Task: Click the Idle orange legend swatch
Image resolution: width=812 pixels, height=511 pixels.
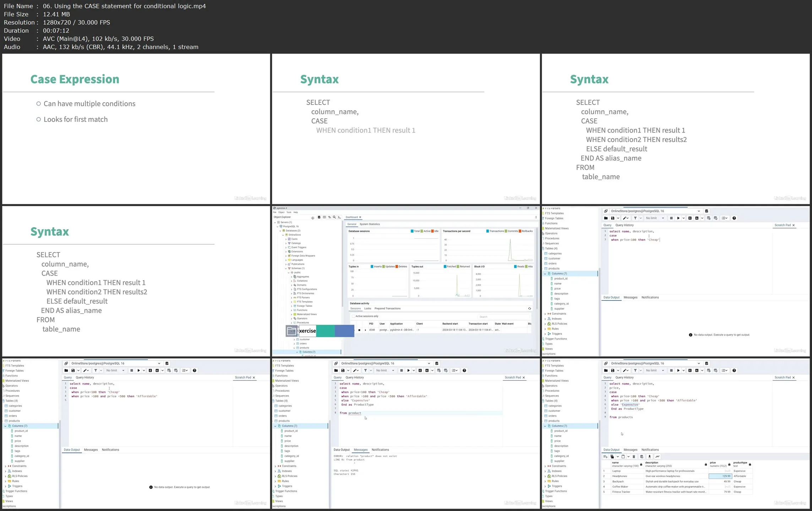Action: (432, 231)
